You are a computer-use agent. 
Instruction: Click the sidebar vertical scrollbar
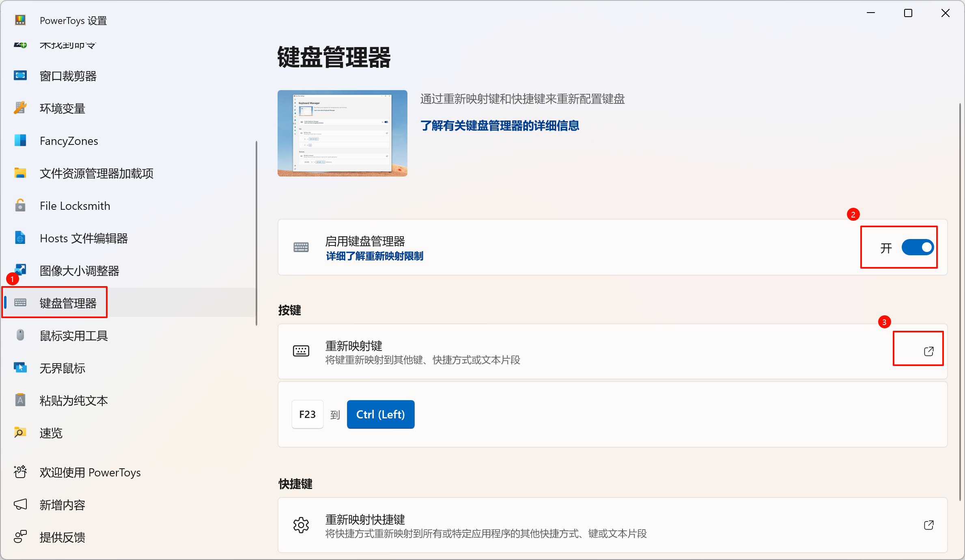click(x=256, y=233)
